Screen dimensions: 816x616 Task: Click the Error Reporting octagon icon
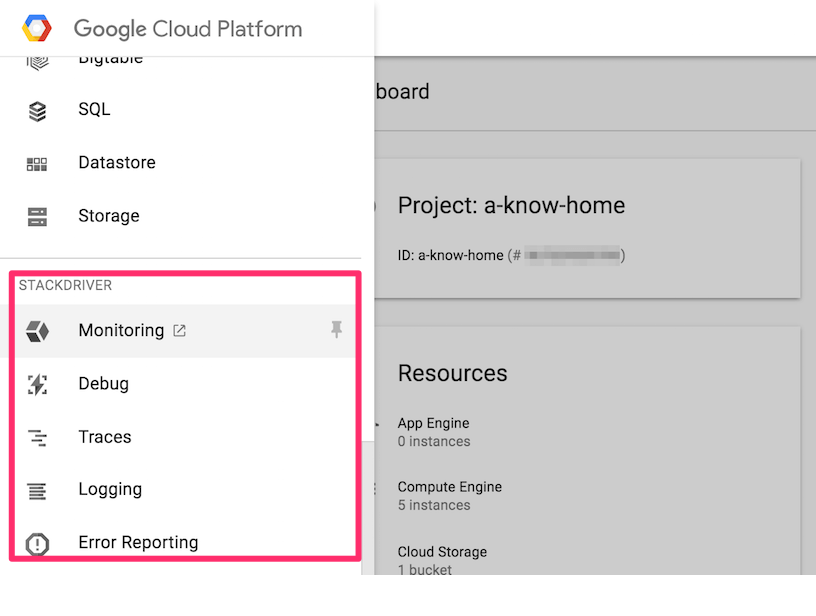click(x=37, y=544)
